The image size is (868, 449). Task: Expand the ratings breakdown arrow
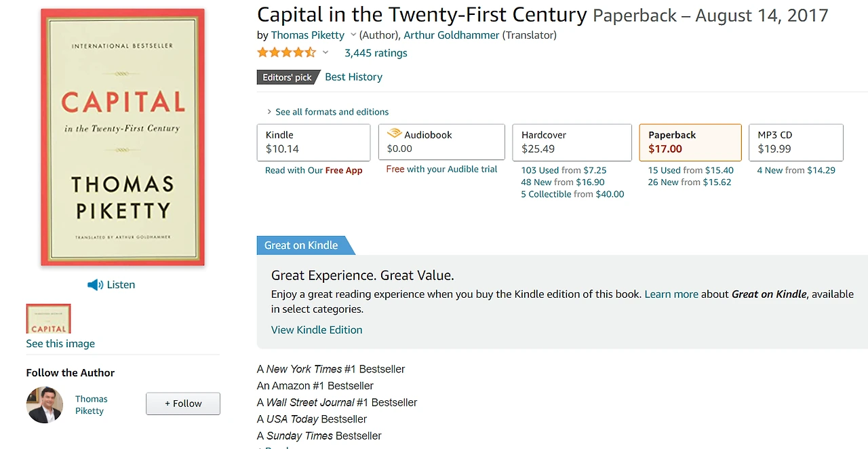tap(325, 53)
